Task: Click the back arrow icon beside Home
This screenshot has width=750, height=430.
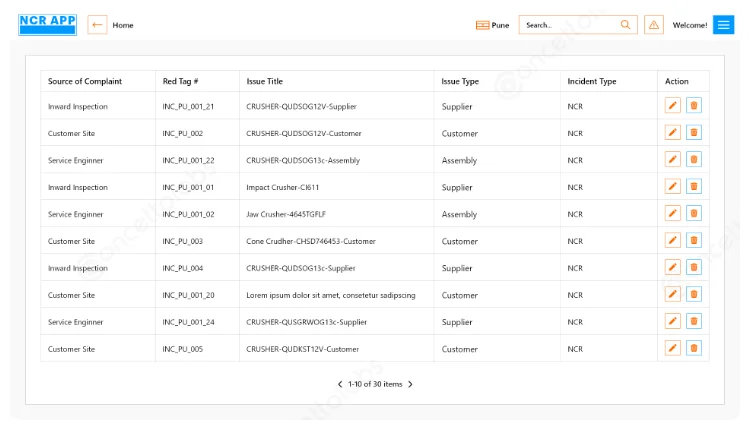Action: coord(97,25)
